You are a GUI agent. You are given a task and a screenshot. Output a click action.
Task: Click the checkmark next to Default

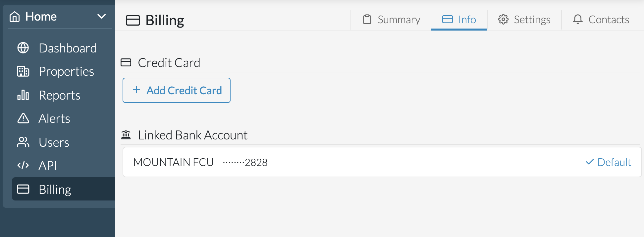click(589, 162)
